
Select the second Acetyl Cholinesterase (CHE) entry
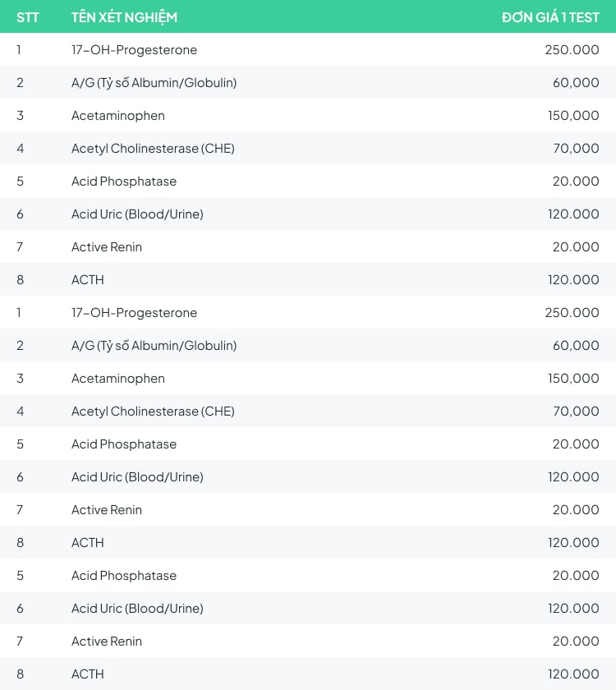[x=153, y=412]
